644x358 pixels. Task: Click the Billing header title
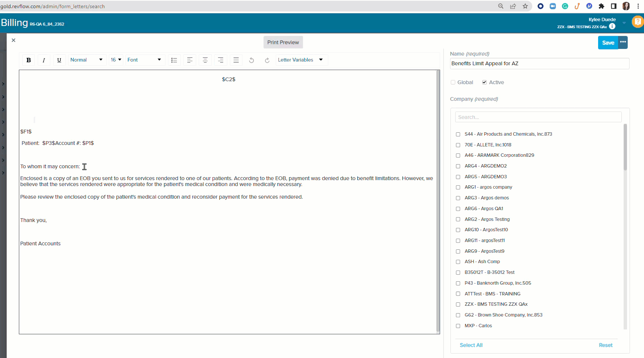(14, 23)
